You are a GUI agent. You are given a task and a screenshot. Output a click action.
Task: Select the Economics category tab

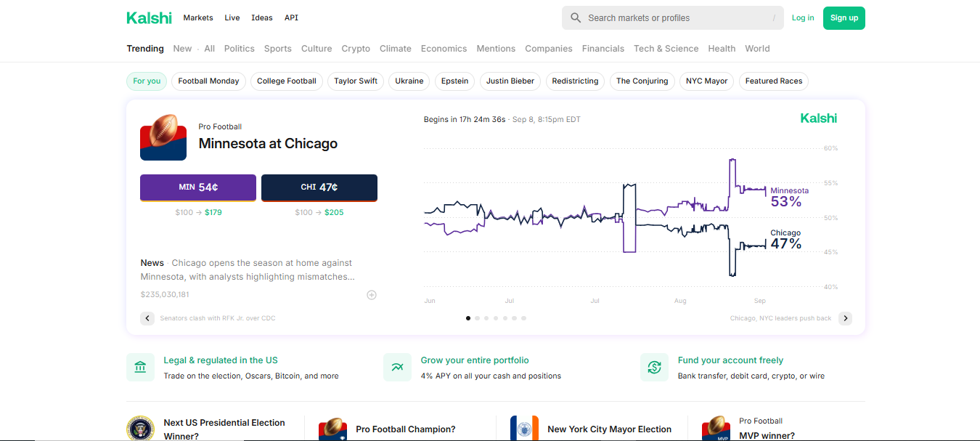click(x=444, y=49)
